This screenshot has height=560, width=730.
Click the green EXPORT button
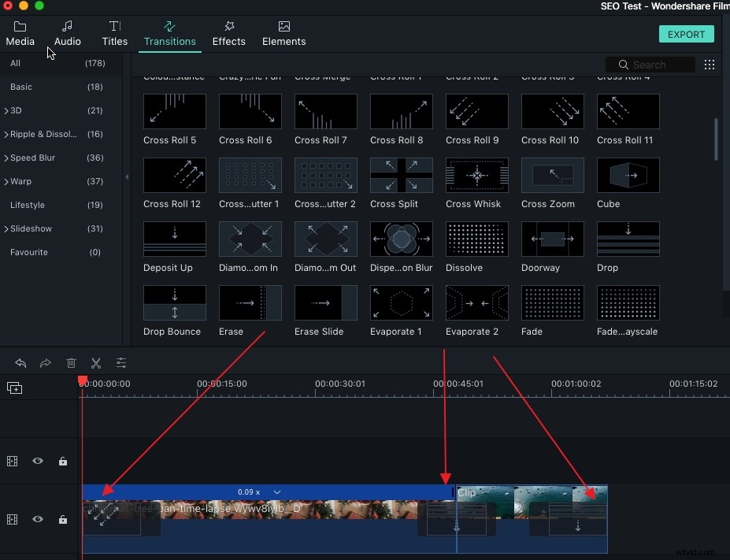[x=685, y=34]
